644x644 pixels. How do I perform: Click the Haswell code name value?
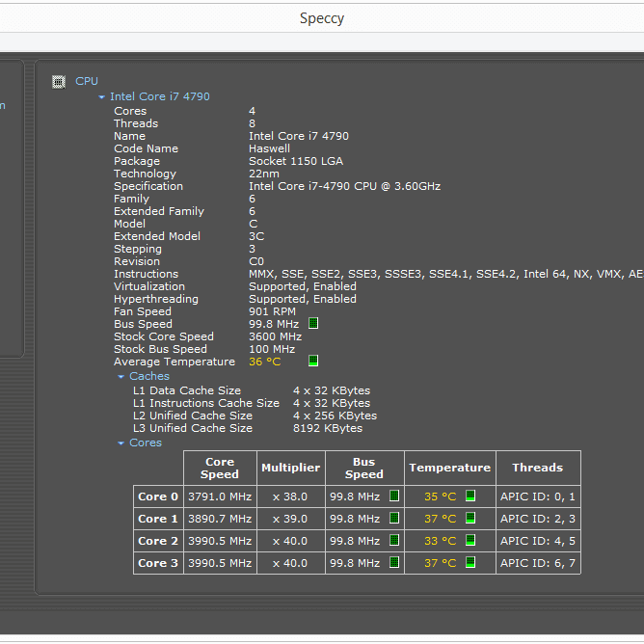(x=269, y=148)
